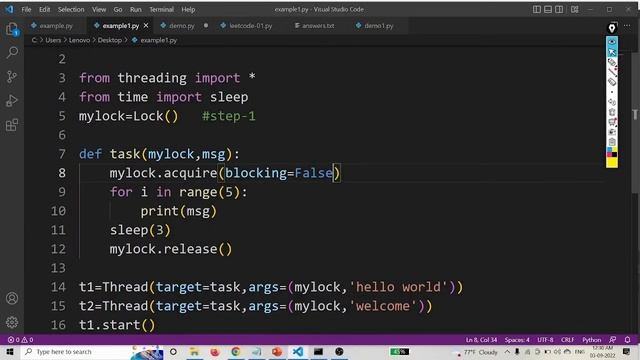
Task: Toggle the bottom panel layout button
Action: 548,9
